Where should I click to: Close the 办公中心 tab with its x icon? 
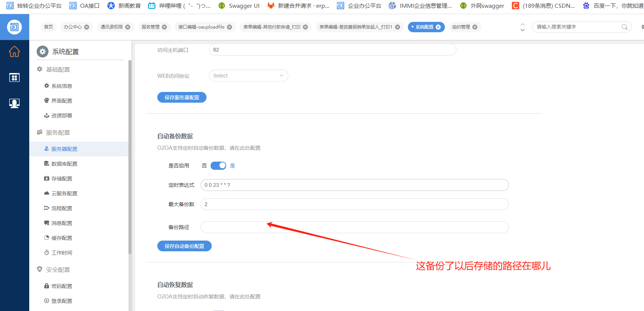pos(87,27)
